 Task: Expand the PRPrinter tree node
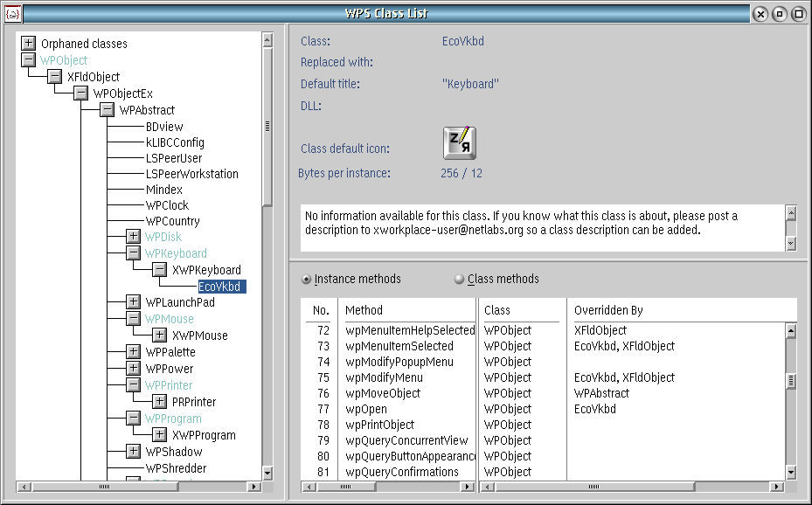tap(159, 402)
